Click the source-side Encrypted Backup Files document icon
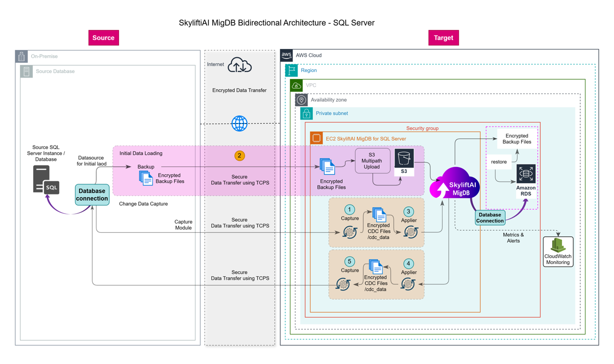 pyautogui.click(x=146, y=178)
